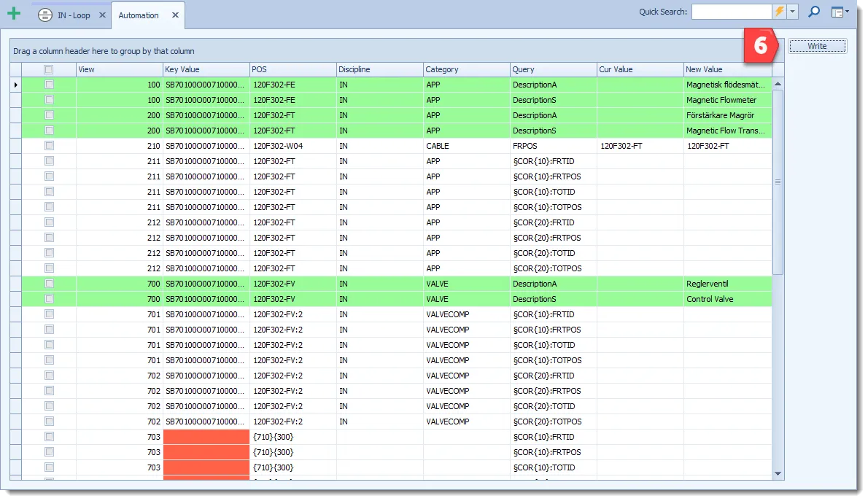Click the POS column header
This screenshot has height=501, width=868.
(292, 69)
